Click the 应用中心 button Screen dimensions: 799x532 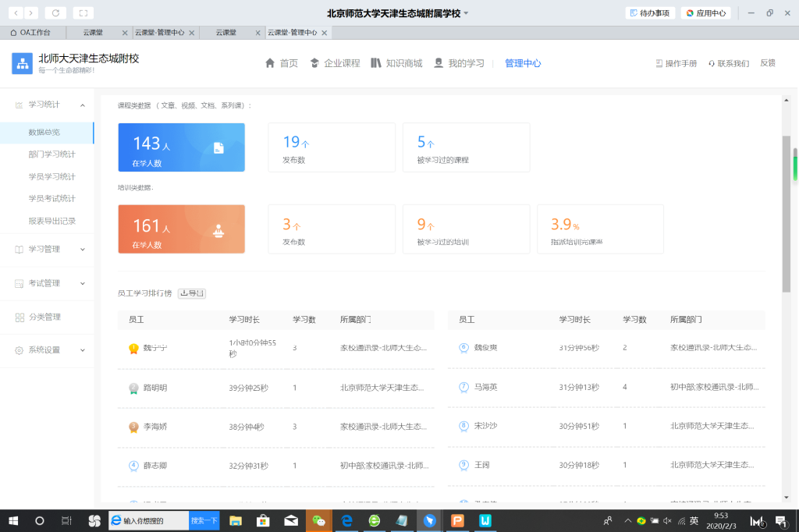[706, 12]
